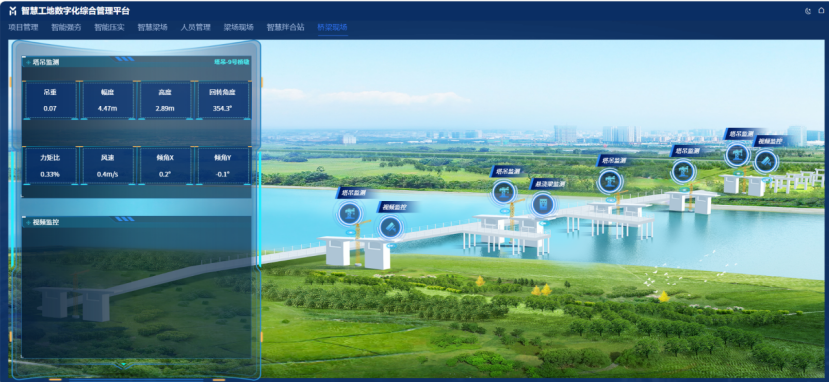
Task: Switch to the 智慧梁场 tab
Action: coord(152,27)
